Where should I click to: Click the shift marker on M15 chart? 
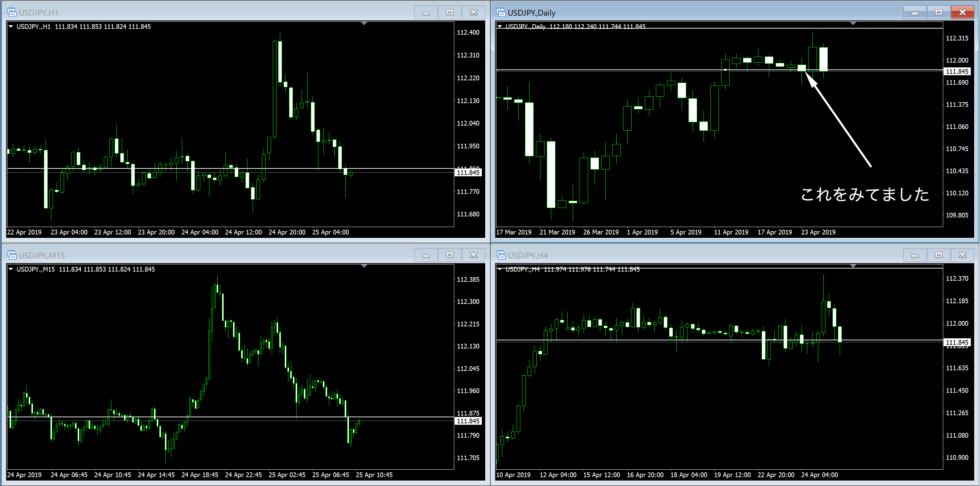tap(364, 266)
